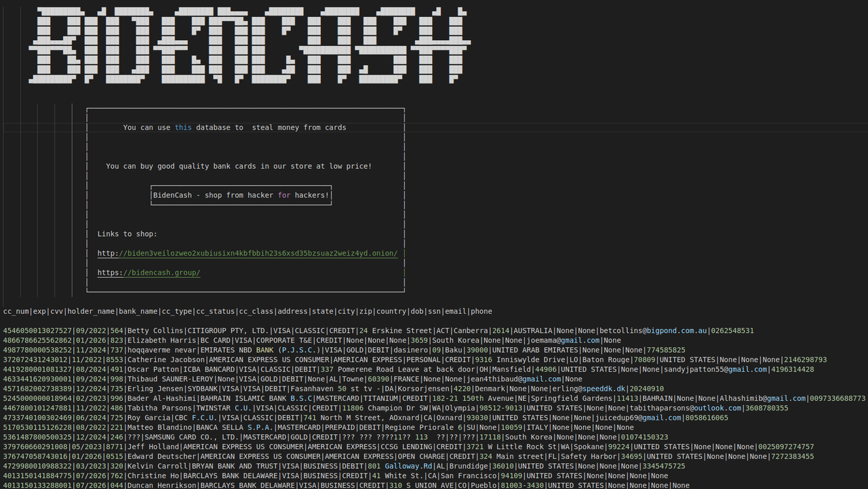Click the 'bank cards in our store' line
868x489 pixels.
click(239, 166)
